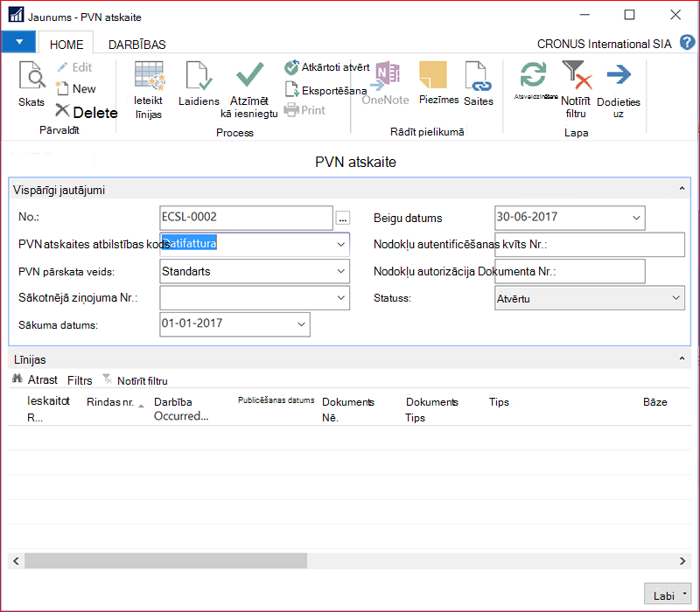Click Ieteikt līnijas grid icon
Screen dimensions: 700x612
click(x=149, y=75)
